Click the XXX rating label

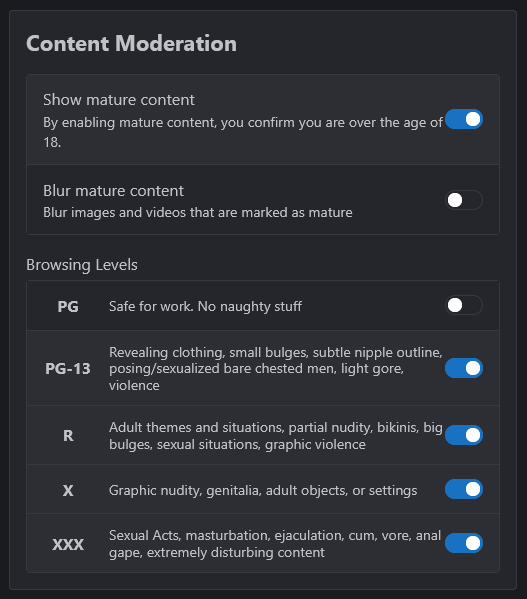pos(68,544)
